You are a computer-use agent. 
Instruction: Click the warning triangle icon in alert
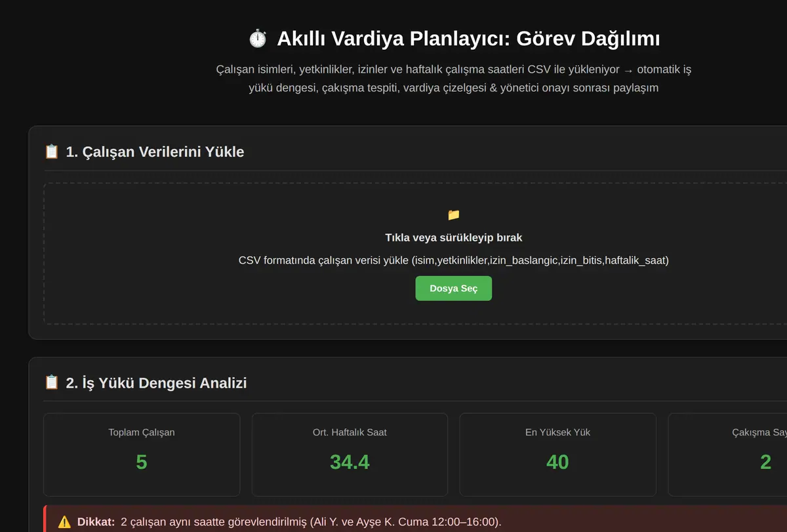pyautogui.click(x=64, y=522)
